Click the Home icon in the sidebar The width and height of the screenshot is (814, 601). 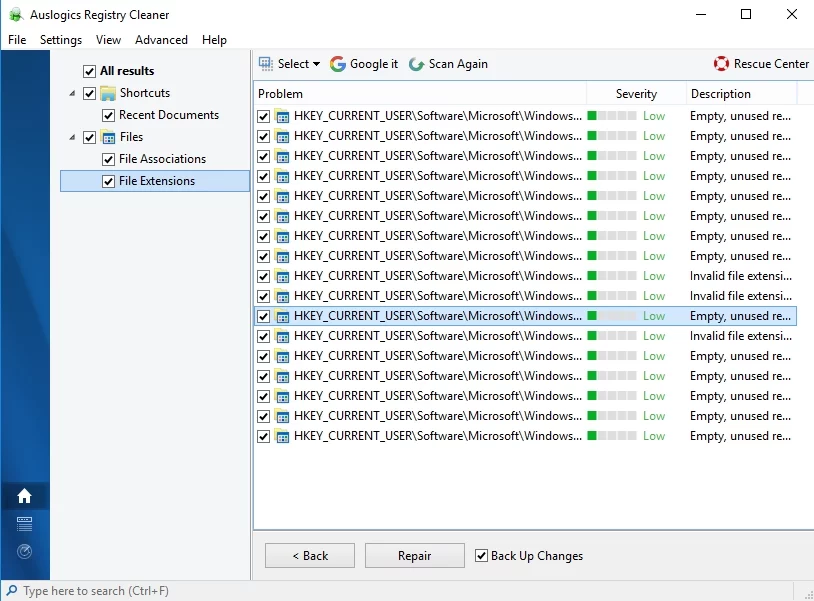click(24, 496)
